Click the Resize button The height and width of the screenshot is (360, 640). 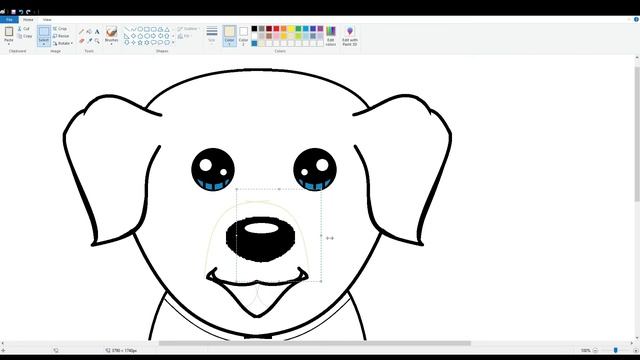pyautogui.click(x=61, y=36)
